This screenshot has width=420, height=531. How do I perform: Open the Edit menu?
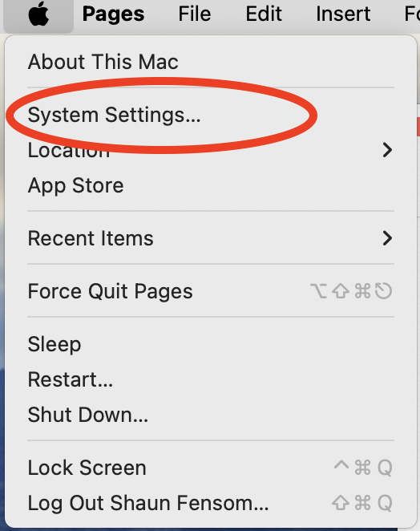click(x=264, y=14)
